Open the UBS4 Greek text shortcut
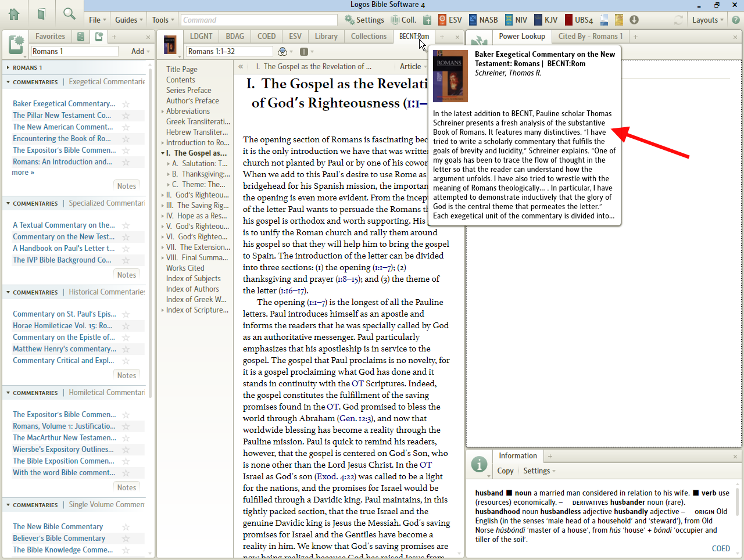Viewport: 744px width, 560px height. point(578,20)
